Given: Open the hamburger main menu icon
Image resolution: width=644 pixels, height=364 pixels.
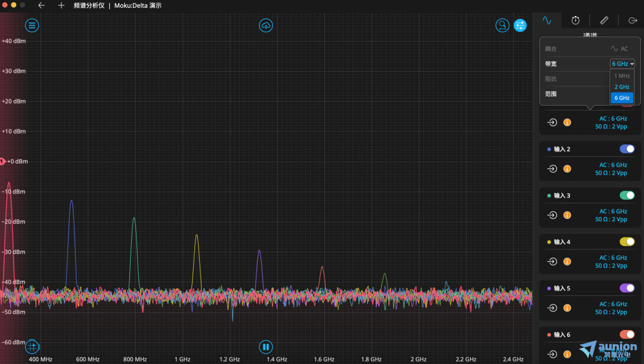Looking at the screenshot, I should pos(32,25).
